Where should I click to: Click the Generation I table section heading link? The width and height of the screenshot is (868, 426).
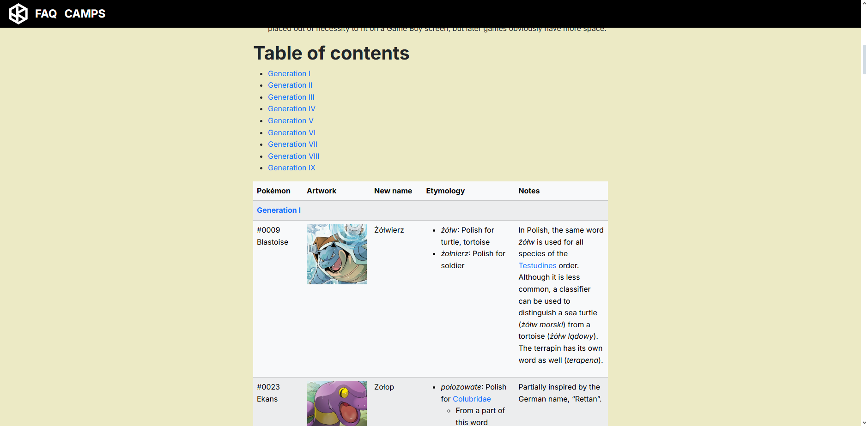tap(279, 210)
